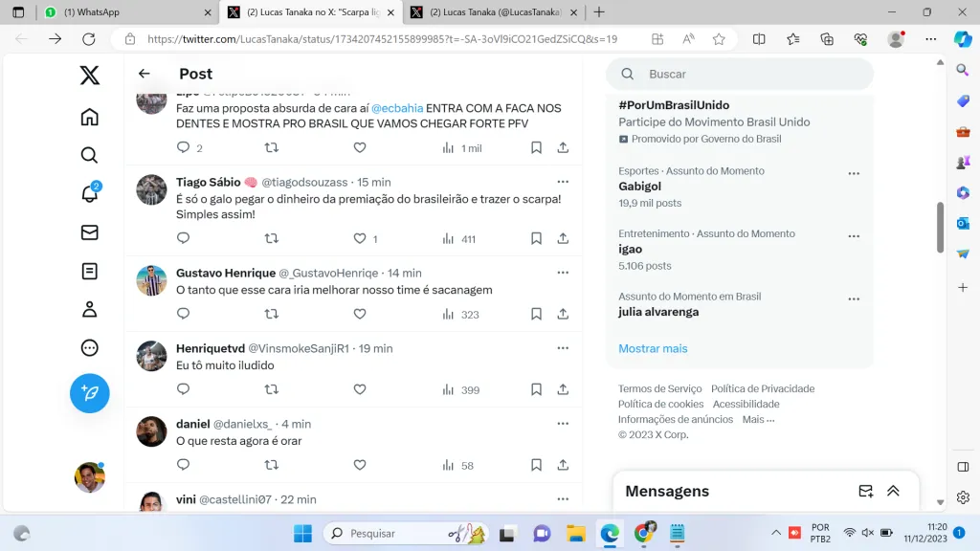Click the Mostrar mais link
The height and width of the screenshot is (551, 980).
653,348
